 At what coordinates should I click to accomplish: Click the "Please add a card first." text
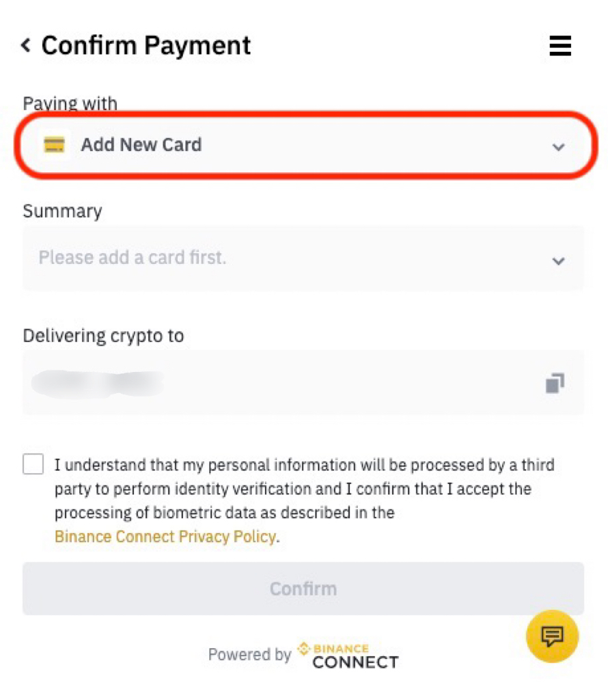[132, 258]
